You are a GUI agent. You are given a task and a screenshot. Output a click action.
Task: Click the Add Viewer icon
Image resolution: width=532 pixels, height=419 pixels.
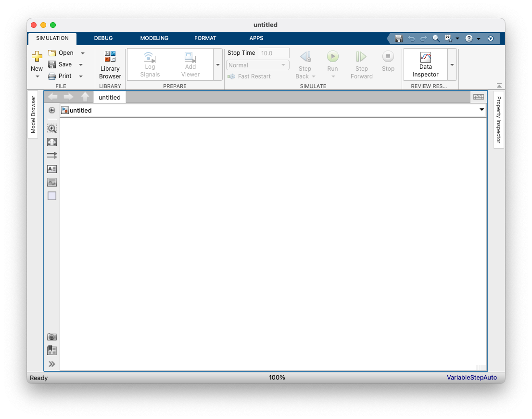190,57
